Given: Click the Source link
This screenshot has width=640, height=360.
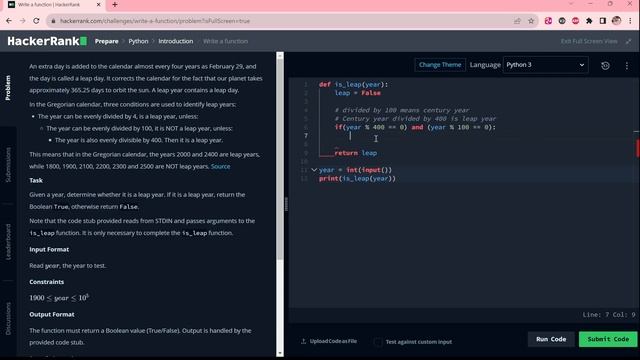Looking at the screenshot, I should [220, 167].
